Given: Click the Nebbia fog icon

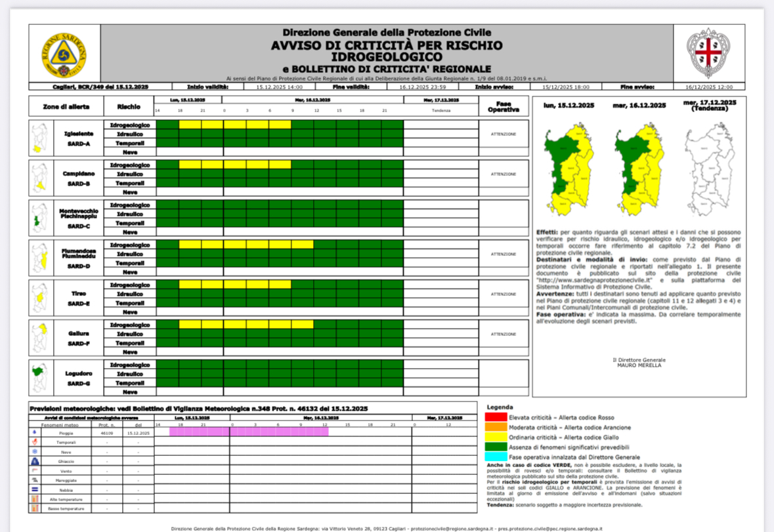Looking at the screenshot, I should click(x=34, y=489).
